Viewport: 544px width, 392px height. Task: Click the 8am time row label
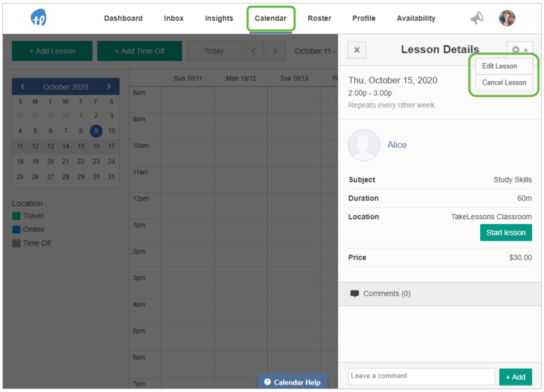139,93
